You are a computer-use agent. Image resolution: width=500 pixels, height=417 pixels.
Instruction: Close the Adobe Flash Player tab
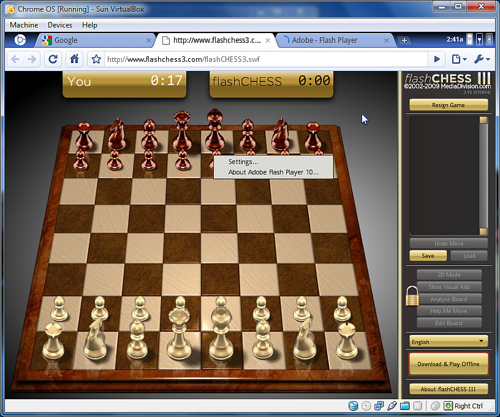pos(386,40)
